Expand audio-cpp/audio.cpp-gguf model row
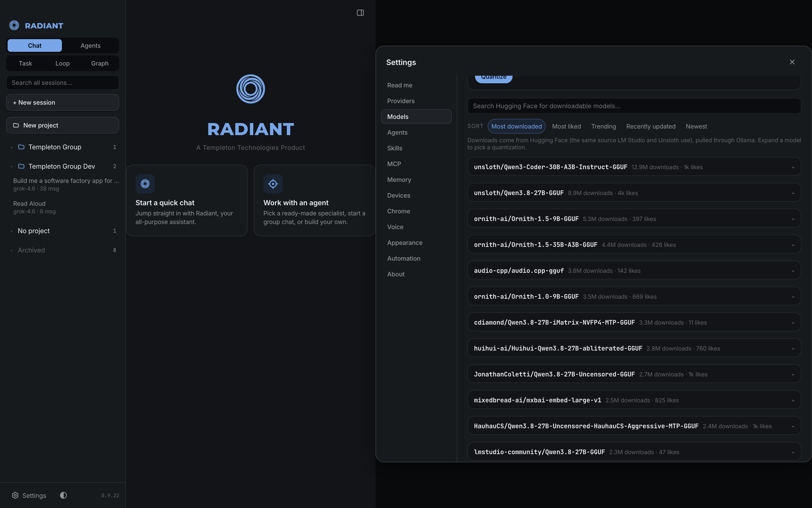Image resolution: width=812 pixels, height=508 pixels. click(x=634, y=271)
